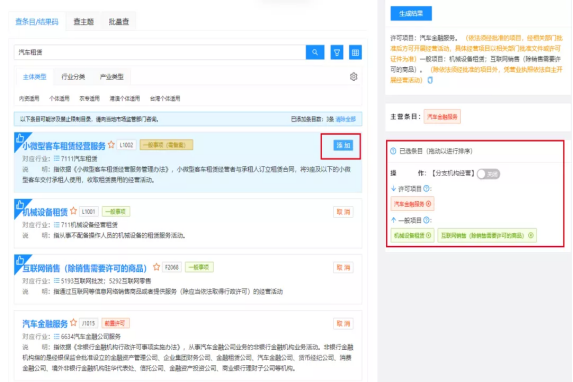Click the 前置许可 badge on 汽车金融服务
Viewport: 573px width, 382px height.
coord(115,323)
